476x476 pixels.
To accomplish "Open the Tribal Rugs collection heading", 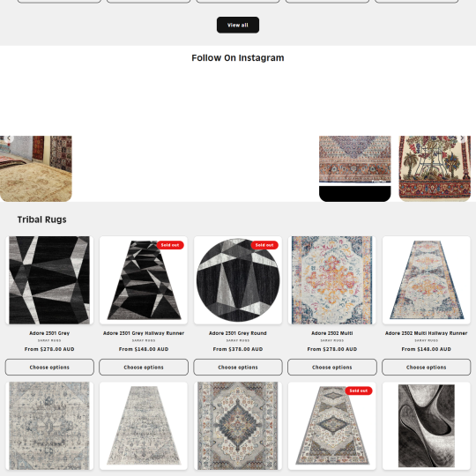I will pos(42,219).
